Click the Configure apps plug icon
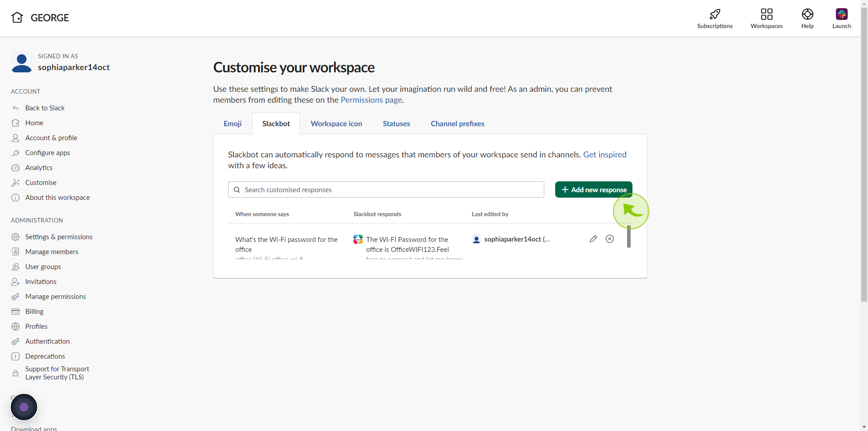This screenshot has height=431, width=868. (x=15, y=153)
